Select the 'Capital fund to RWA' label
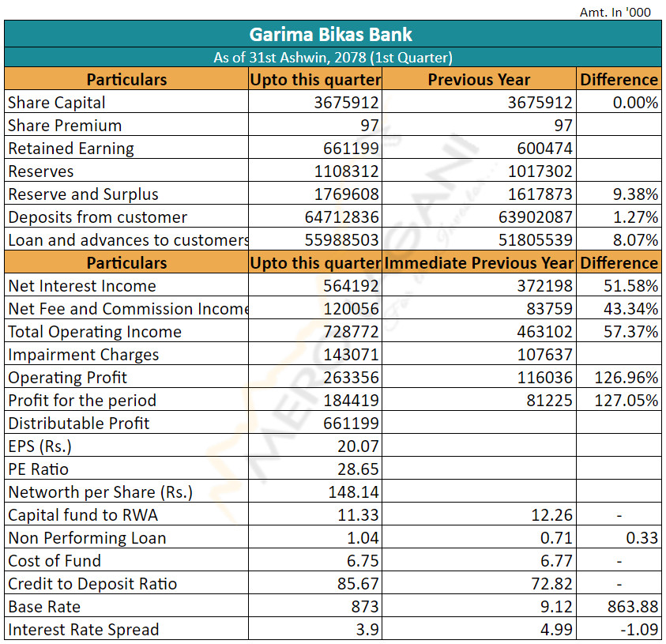Image resolution: width=666 pixels, height=644 pixels. (83, 515)
